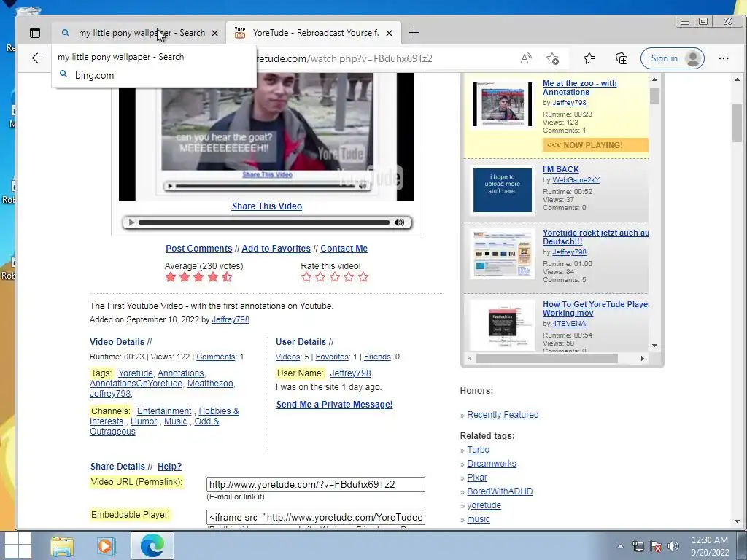Show hidden tray icons arrow

point(620,546)
